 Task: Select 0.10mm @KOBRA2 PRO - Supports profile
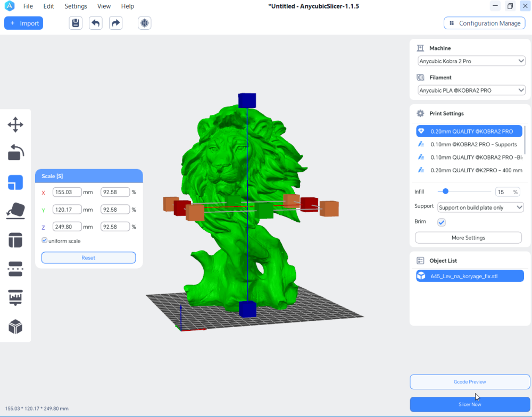click(469, 144)
